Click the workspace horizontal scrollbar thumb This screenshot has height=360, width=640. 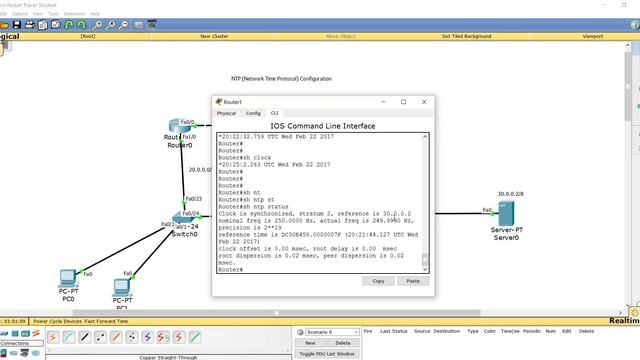click(277, 313)
